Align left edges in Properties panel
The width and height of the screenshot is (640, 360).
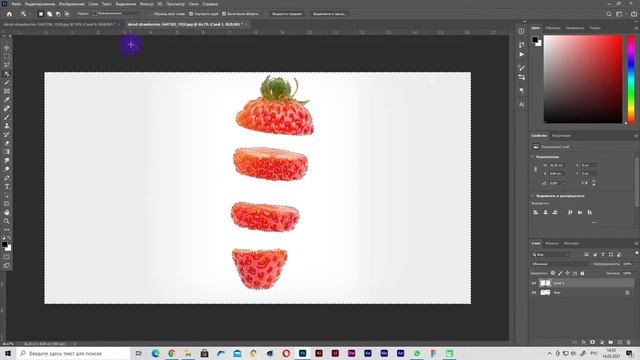pos(536,212)
